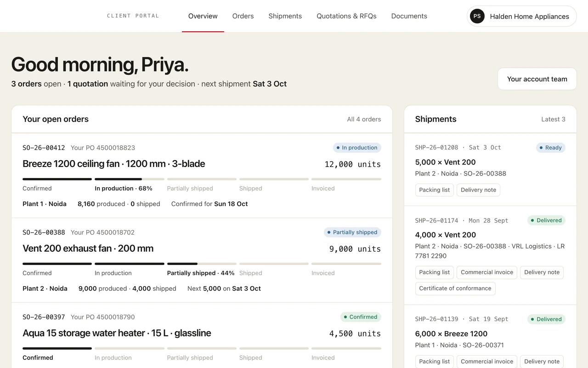Viewport: 588px width, 368px height.
Task: Open order SO-26-00388 number
Action: pyautogui.click(x=44, y=232)
